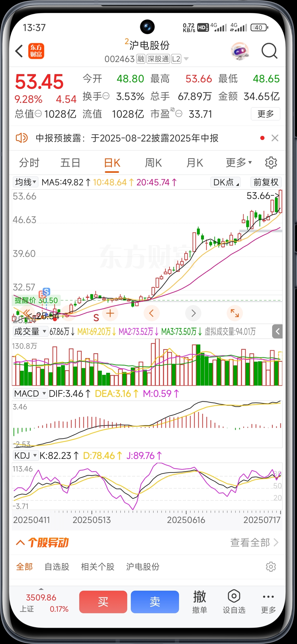Tap the back arrow icon
Image resolution: width=297 pixels, height=644 pixels.
(19, 51)
